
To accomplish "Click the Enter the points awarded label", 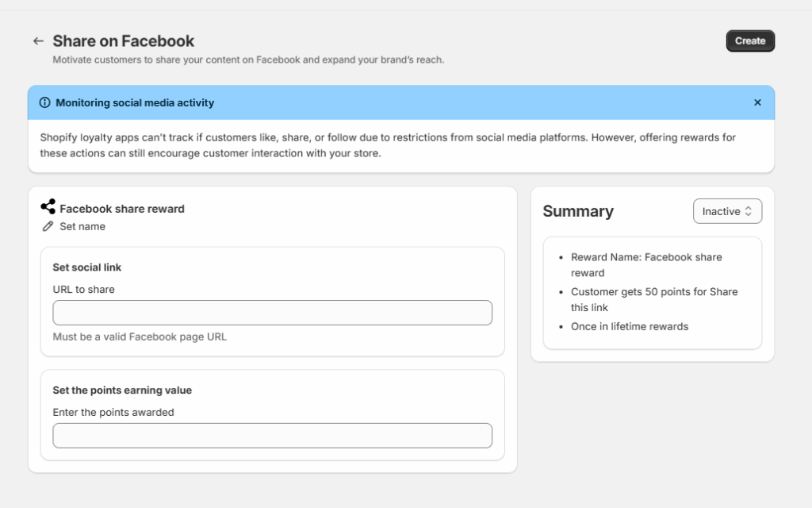I will pos(113,413).
